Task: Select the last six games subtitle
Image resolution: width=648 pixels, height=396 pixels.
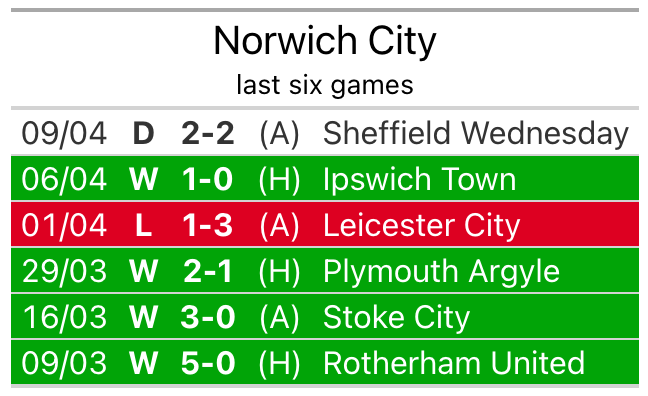Action: click(325, 85)
